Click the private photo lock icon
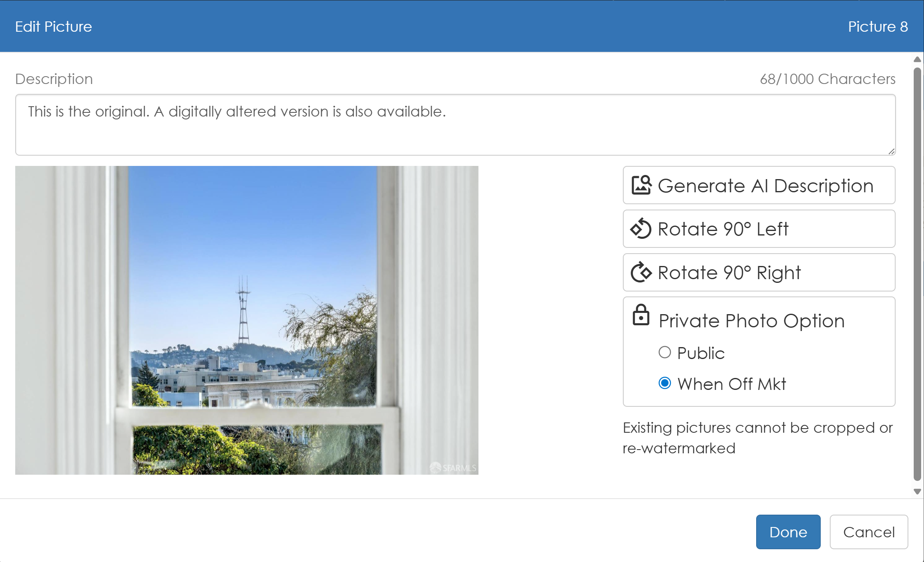 click(641, 315)
